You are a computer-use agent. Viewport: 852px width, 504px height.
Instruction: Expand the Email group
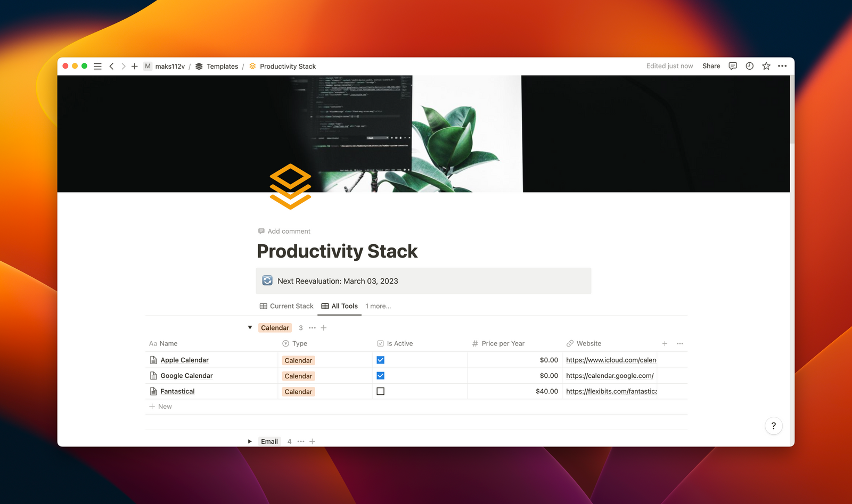click(x=250, y=441)
